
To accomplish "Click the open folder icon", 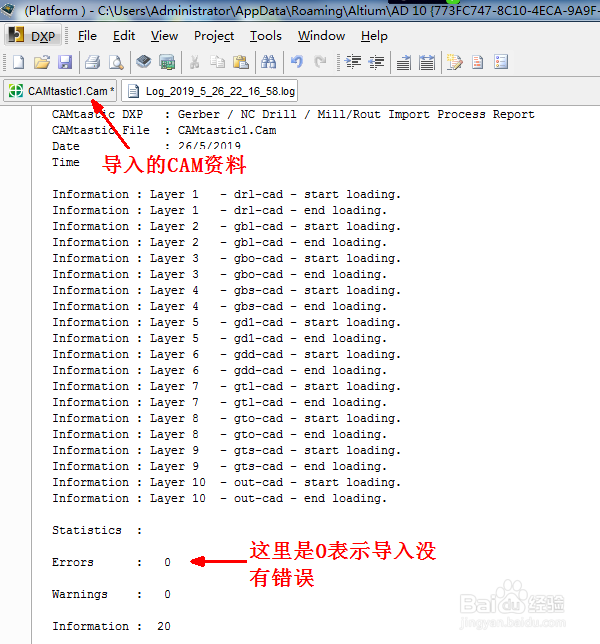I will [x=42, y=62].
